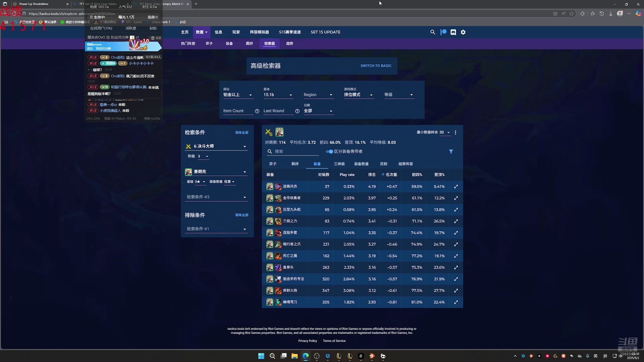Open Microsoft Edge from the taskbar

[x=306, y=356]
